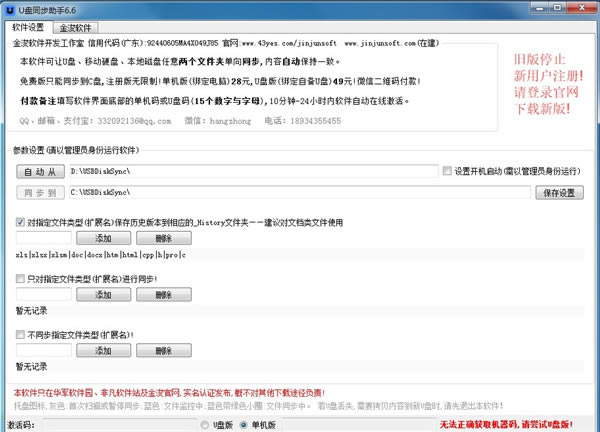Enable the 设置开机启动 checkbox
This screenshot has width=600, height=432.
pyautogui.click(x=447, y=171)
